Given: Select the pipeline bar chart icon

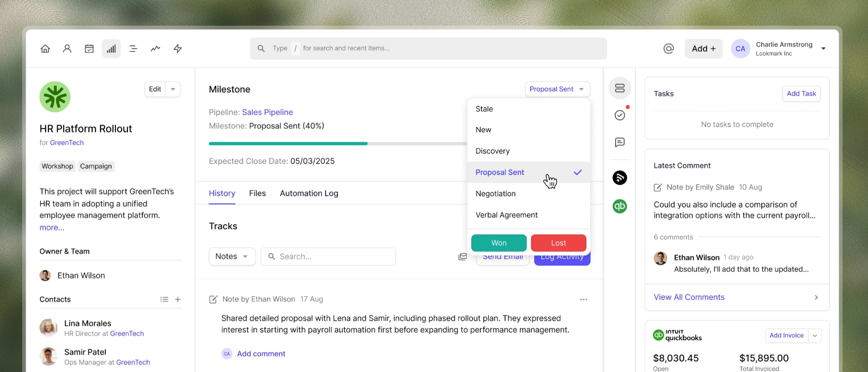Looking at the screenshot, I should (x=111, y=48).
